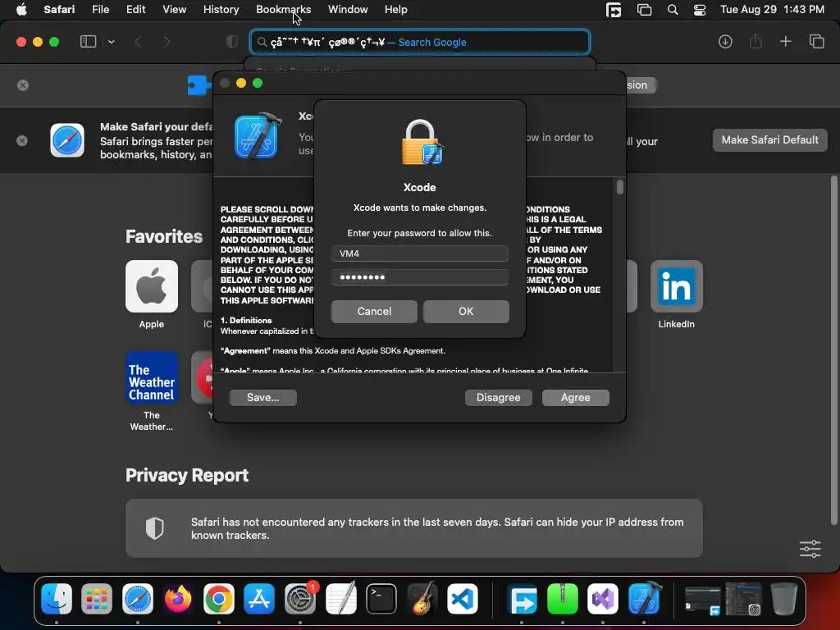Click the Safari address search field
The width and height of the screenshot is (840, 630).
point(420,42)
